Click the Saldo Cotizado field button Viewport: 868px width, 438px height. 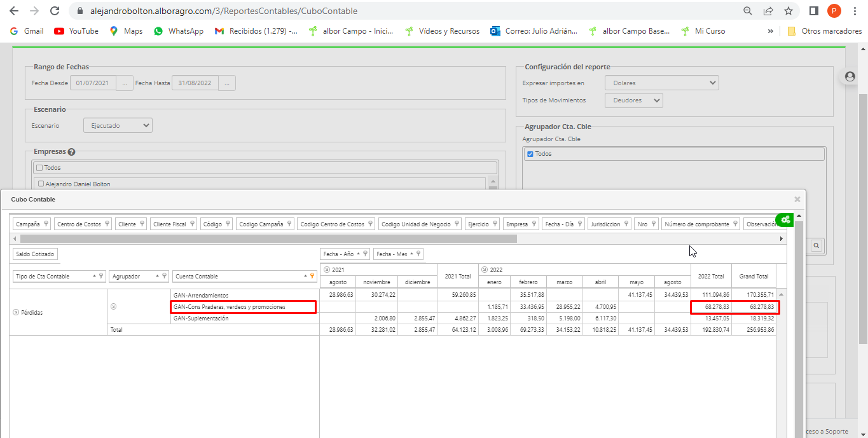tap(35, 254)
